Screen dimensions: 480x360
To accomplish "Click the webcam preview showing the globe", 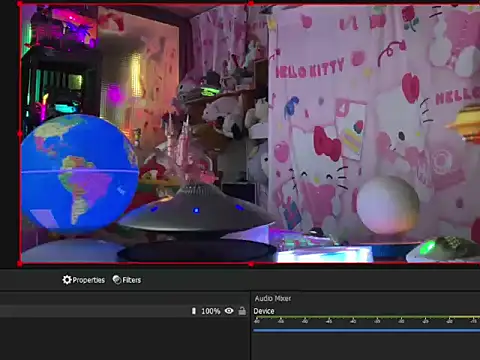I will tap(250, 133).
